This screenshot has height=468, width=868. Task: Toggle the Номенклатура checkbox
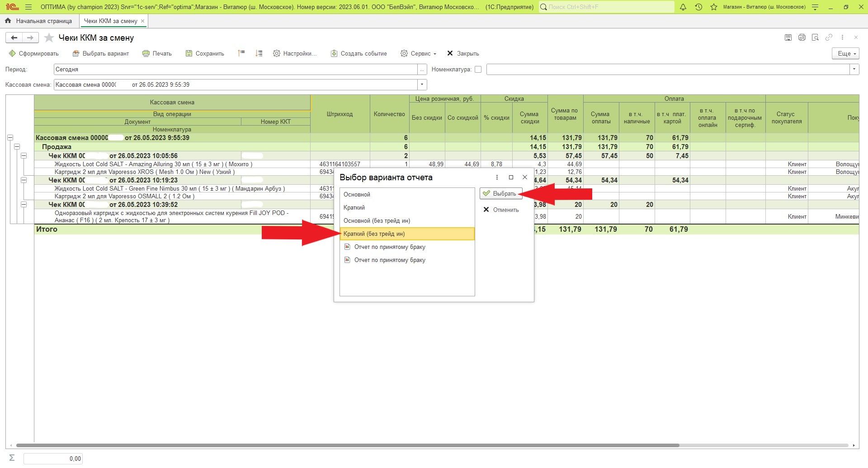point(478,70)
